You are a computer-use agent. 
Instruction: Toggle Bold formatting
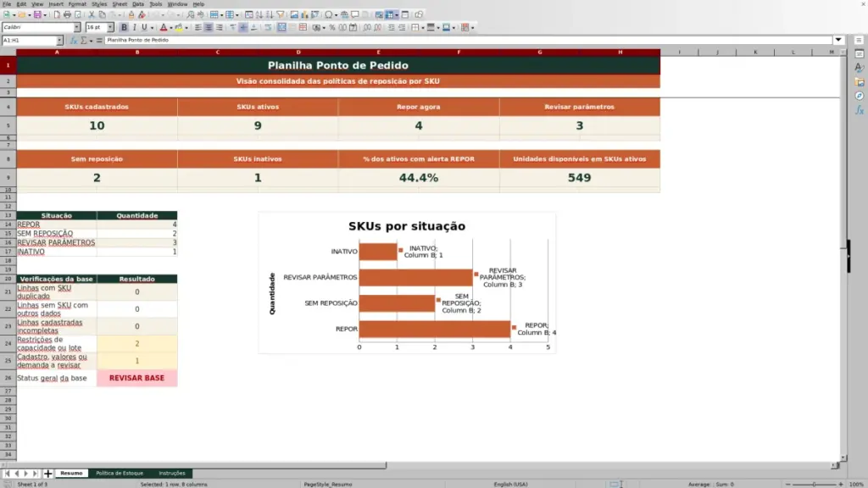click(124, 28)
